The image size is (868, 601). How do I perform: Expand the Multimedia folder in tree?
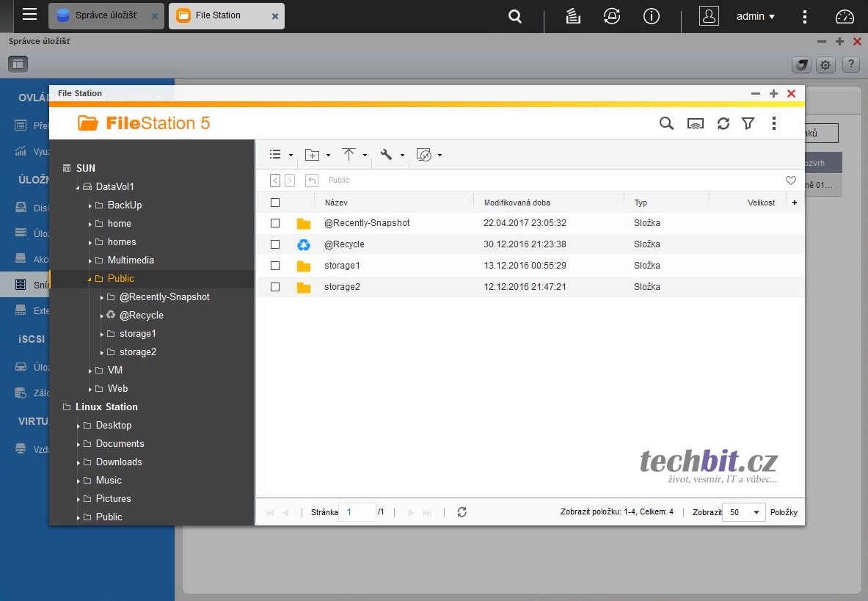point(90,261)
